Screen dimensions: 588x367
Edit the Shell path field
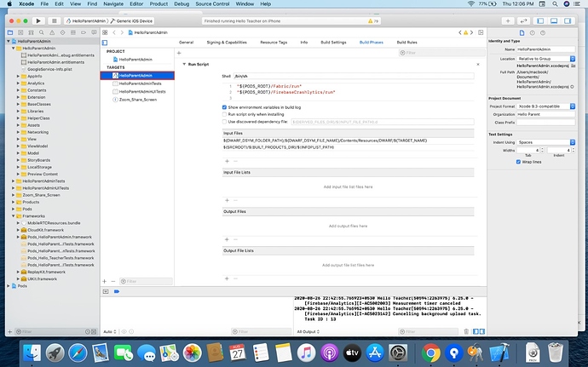coord(354,76)
